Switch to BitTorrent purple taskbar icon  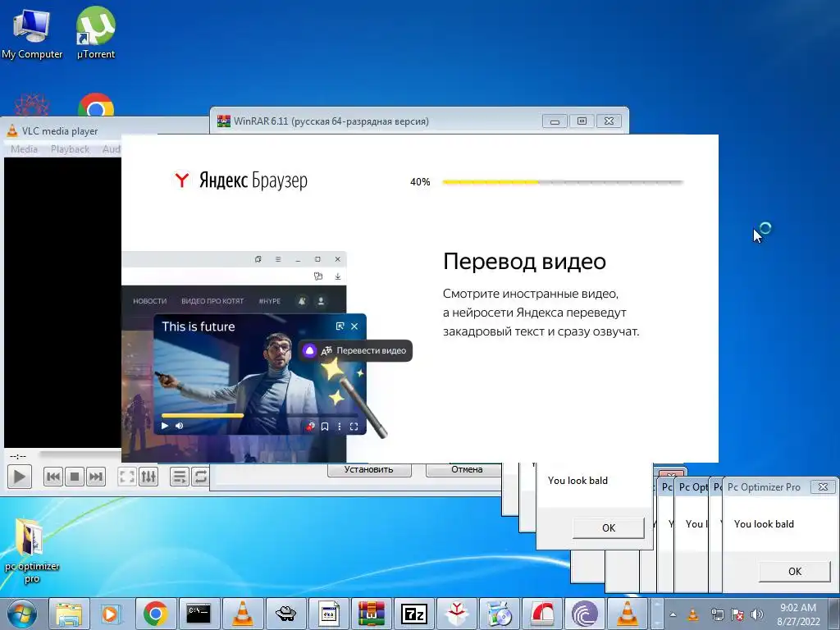(x=584, y=614)
